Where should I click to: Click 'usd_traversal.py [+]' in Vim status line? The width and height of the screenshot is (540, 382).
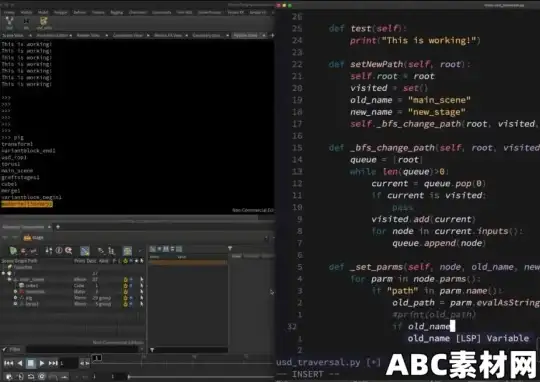[328, 362]
